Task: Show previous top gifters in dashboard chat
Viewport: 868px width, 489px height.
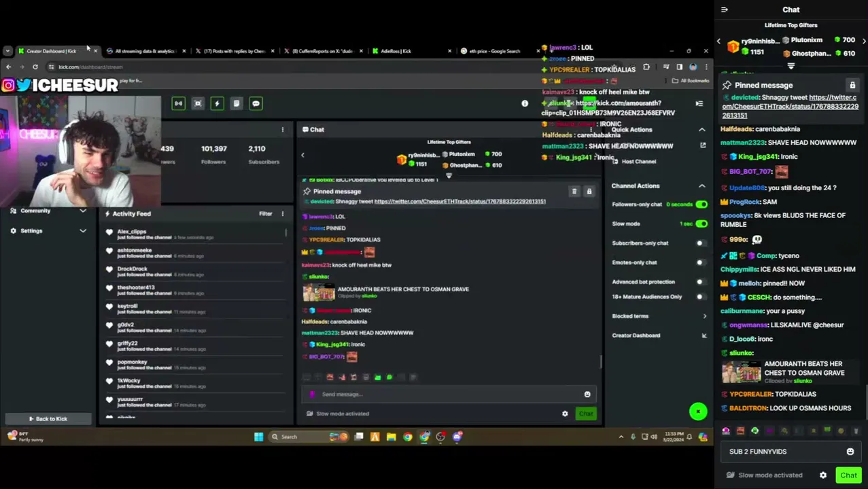Action: pyautogui.click(x=302, y=155)
